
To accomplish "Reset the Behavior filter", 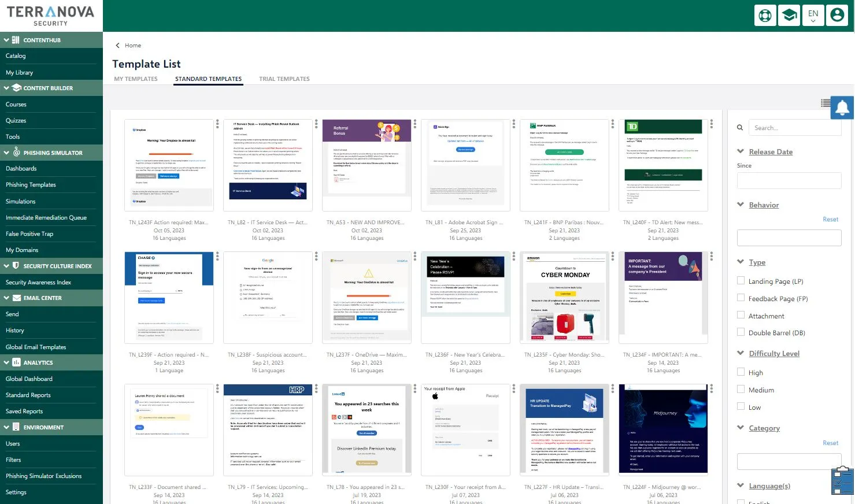I will pyautogui.click(x=831, y=220).
